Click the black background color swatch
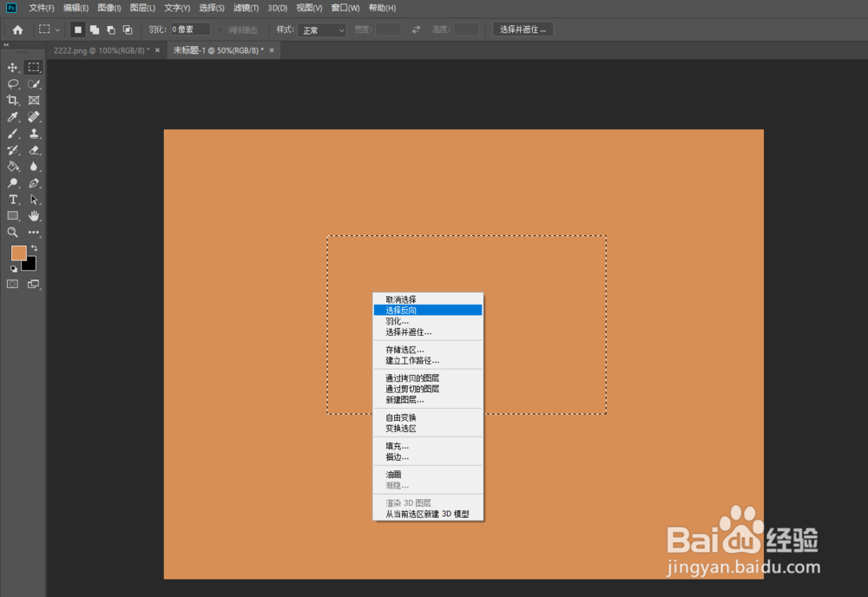Image resolution: width=868 pixels, height=597 pixels. click(31, 266)
